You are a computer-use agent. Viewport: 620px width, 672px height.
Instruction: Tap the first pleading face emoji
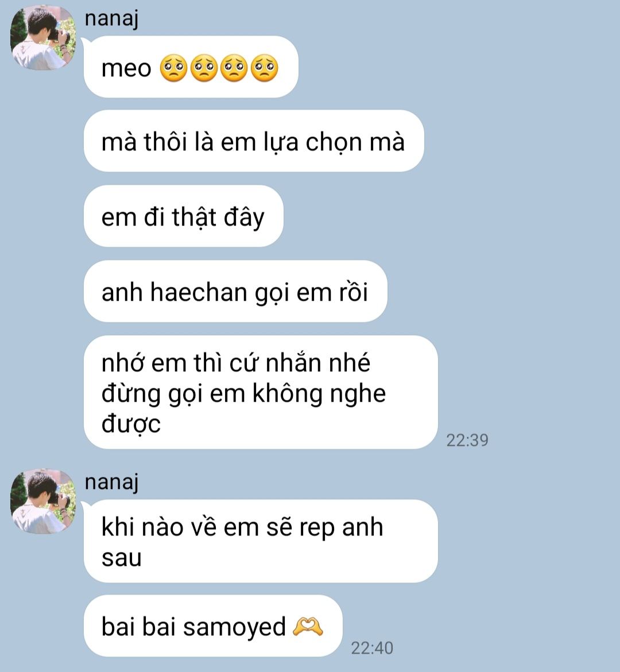tap(173, 68)
